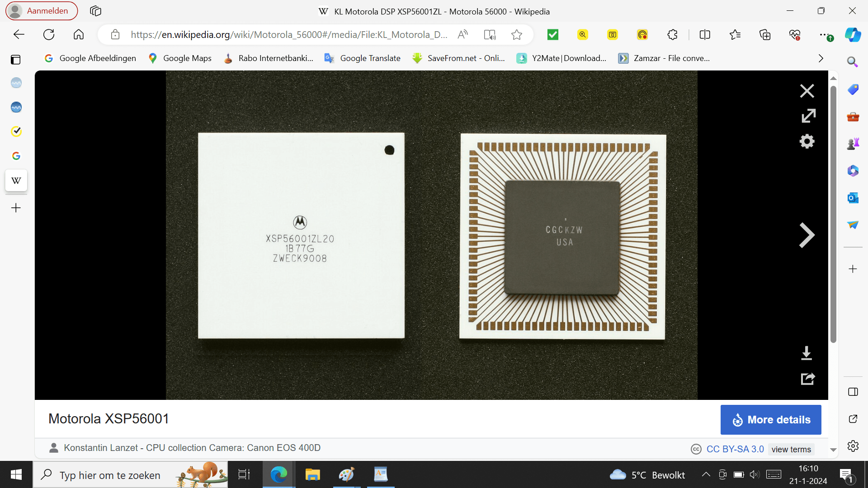Open the workspaces icon next to Aanmelden
This screenshot has height=488, width=868.
point(95,11)
